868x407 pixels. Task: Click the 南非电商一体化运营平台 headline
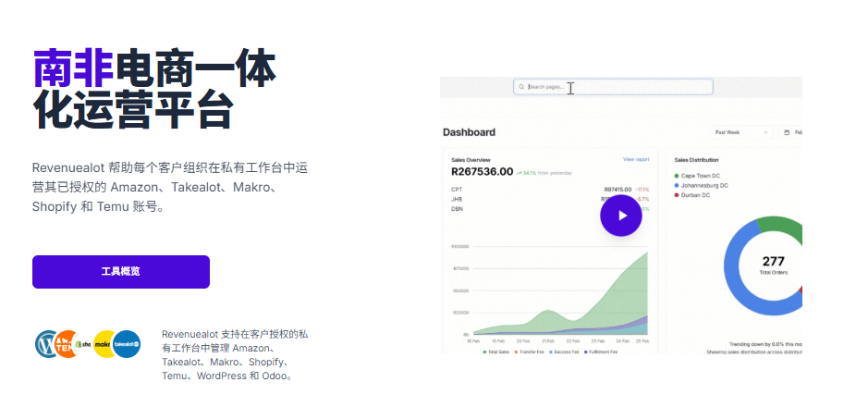[x=153, y=89]
